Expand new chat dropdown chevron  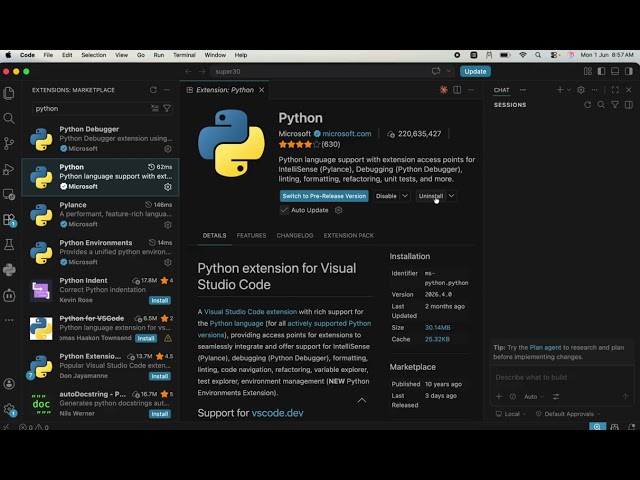pos(569,90)
